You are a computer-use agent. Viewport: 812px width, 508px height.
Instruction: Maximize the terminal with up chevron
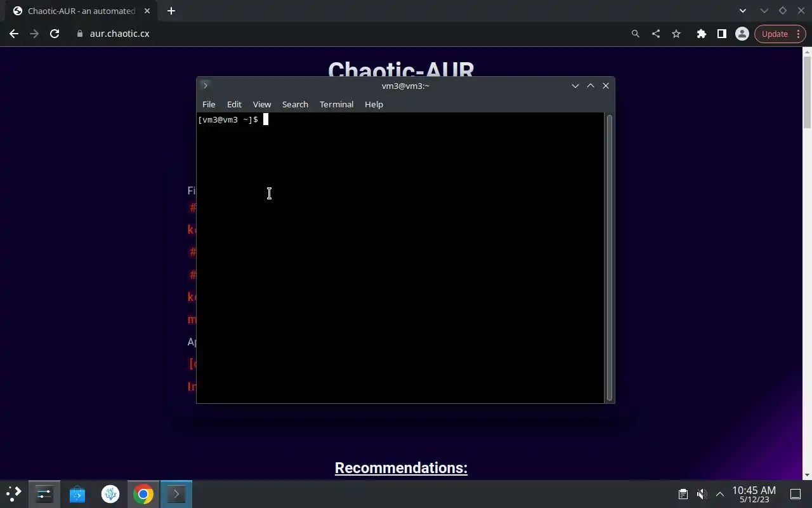point(591,86)
